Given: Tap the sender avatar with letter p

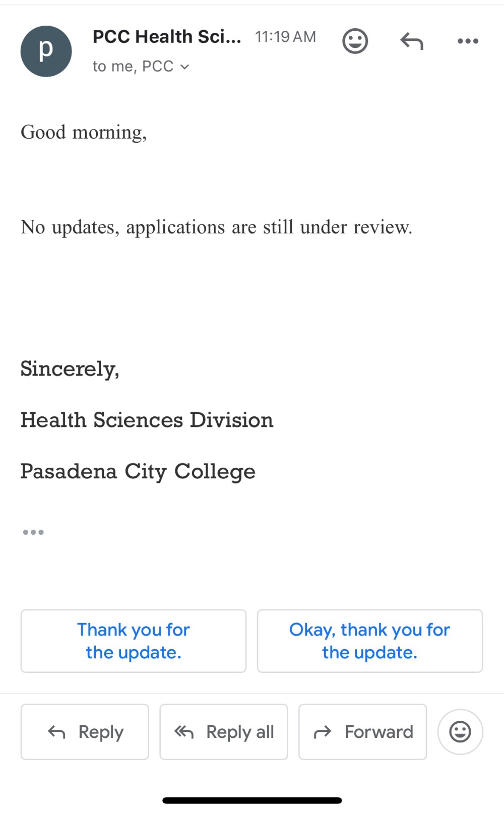Looking at the screenshot, I should (46, 51).
